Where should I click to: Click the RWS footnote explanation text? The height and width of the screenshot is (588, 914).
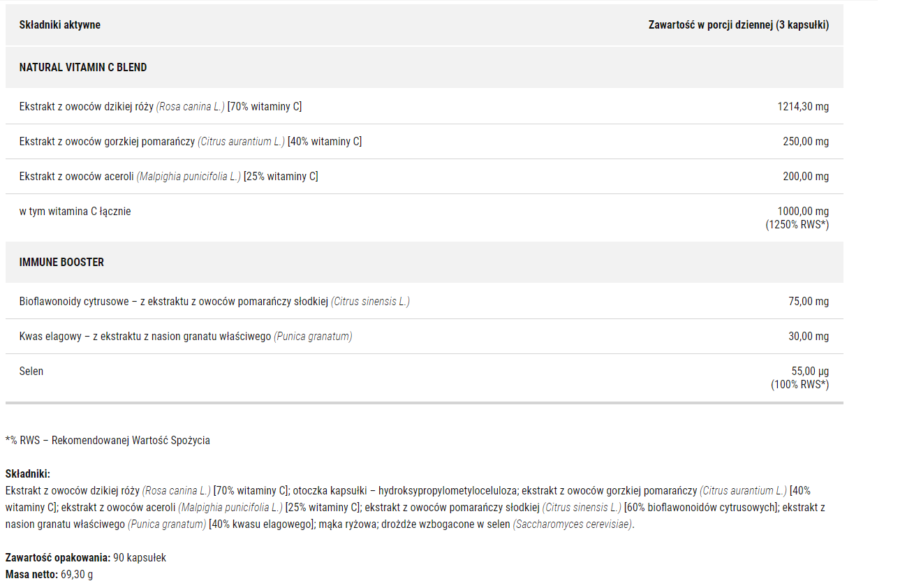108,441
